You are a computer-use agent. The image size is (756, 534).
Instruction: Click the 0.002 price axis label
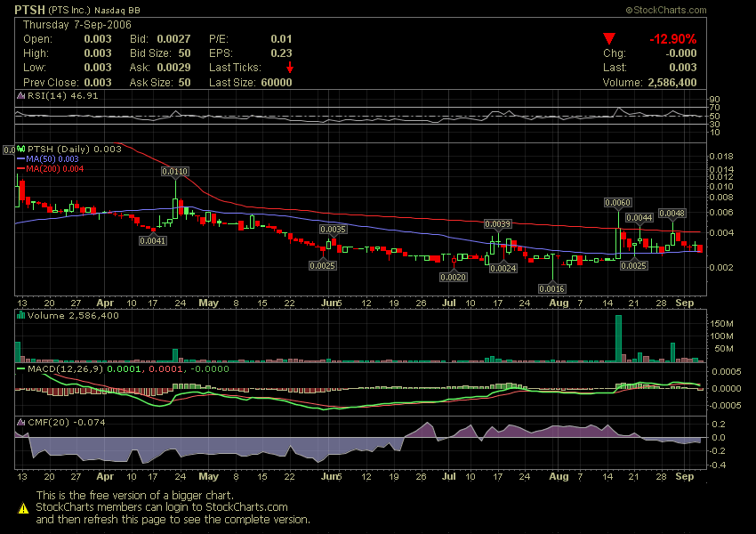[721, 267]
